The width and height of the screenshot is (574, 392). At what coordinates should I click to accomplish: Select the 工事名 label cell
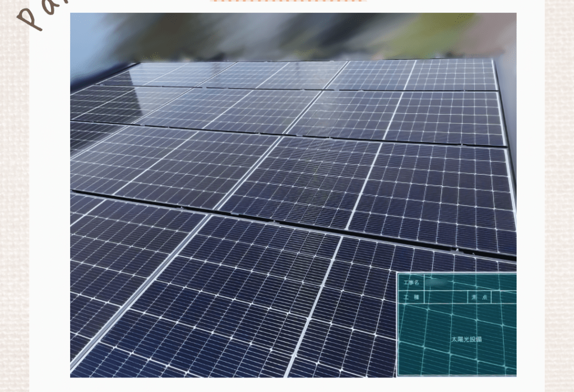(411, 283)
